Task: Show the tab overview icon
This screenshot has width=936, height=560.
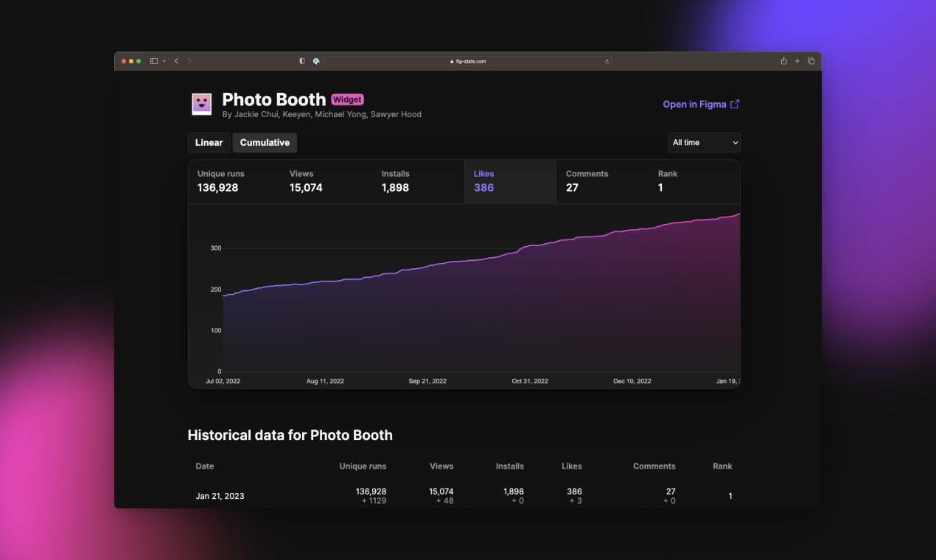Action: click(811, 61)
